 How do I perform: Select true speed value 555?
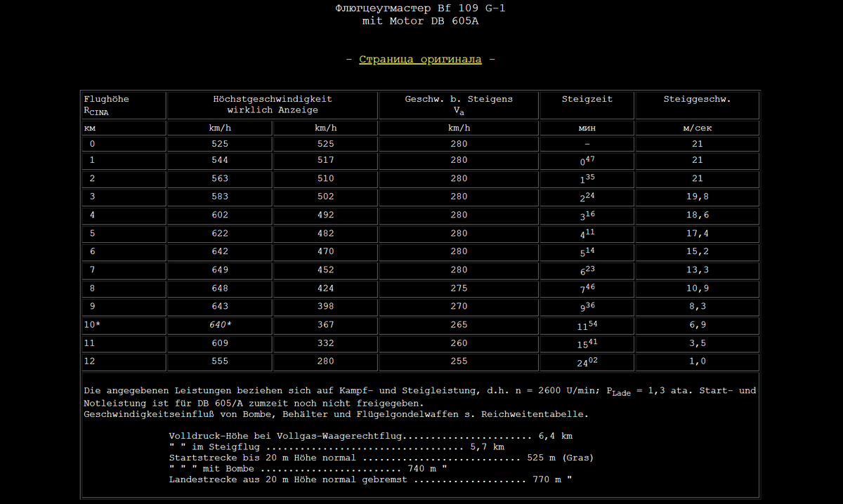tap(219, 362)
